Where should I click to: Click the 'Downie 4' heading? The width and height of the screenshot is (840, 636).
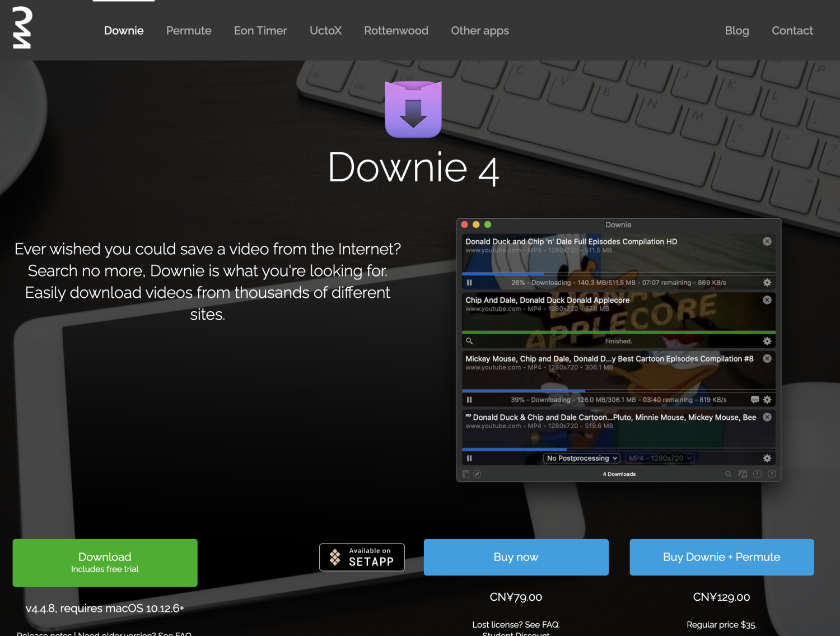(x=413, y=167)
